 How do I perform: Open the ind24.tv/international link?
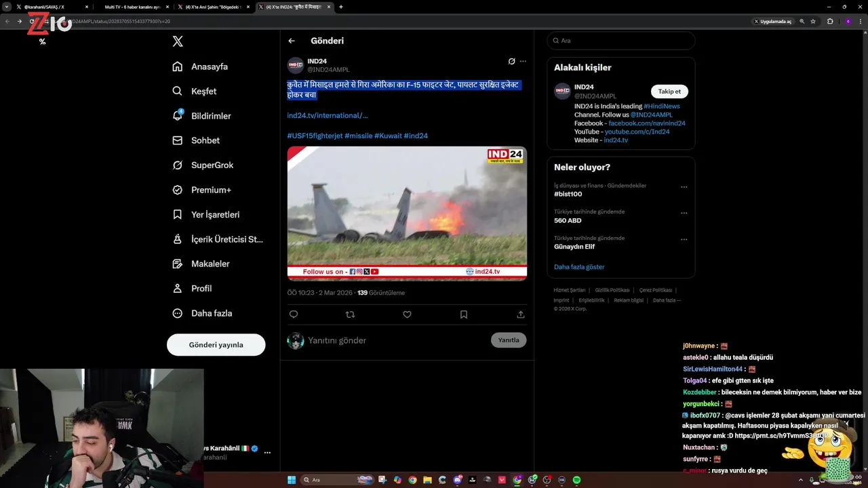328,115
